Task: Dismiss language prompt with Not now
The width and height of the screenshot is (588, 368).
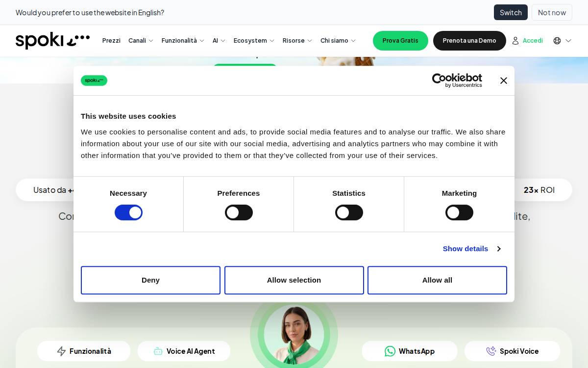Action: [552, 12]
